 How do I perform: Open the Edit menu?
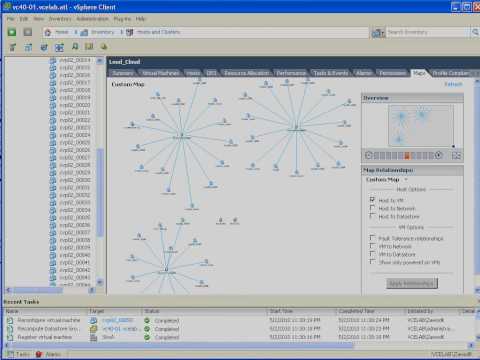coord(24,19)
